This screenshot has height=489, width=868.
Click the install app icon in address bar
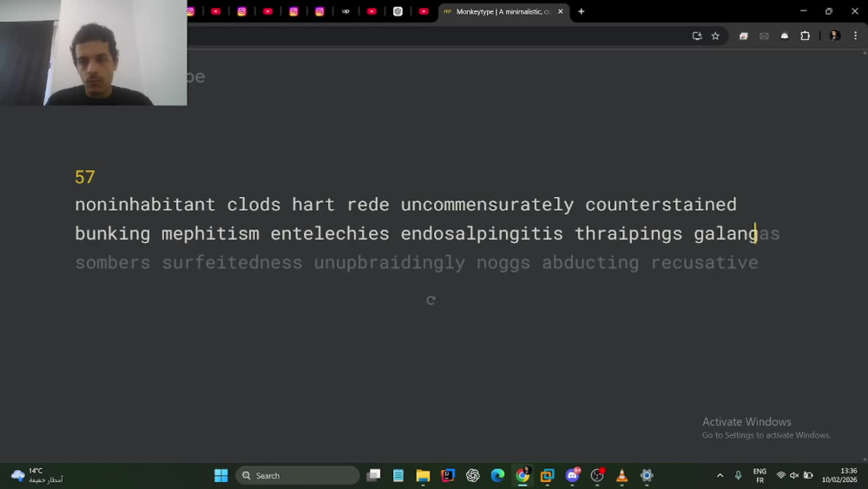697,36
